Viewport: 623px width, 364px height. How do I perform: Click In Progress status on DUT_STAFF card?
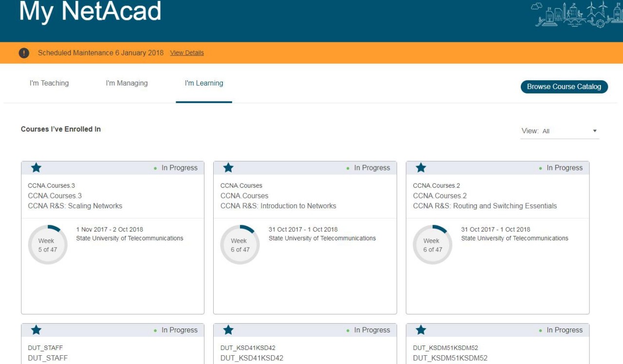coord(176,330)
